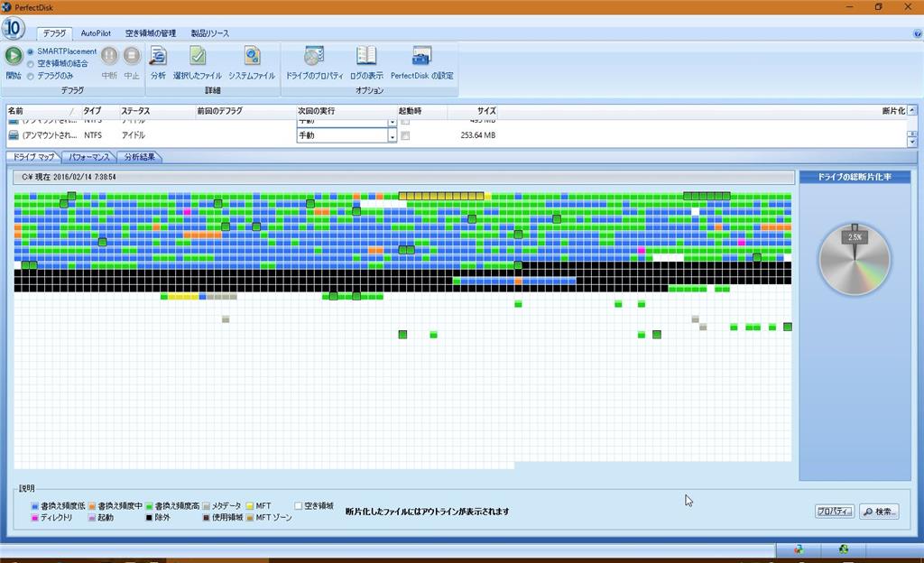
Task: Click the 除外 black legend swatch
Action: pos(149,518)
